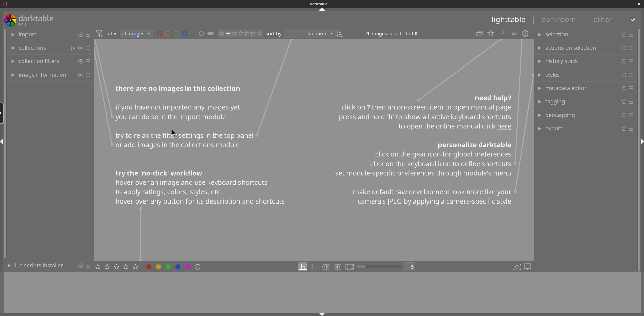Click the group images toggle icon
Screen dimensions: 644x316
point(479,34)
